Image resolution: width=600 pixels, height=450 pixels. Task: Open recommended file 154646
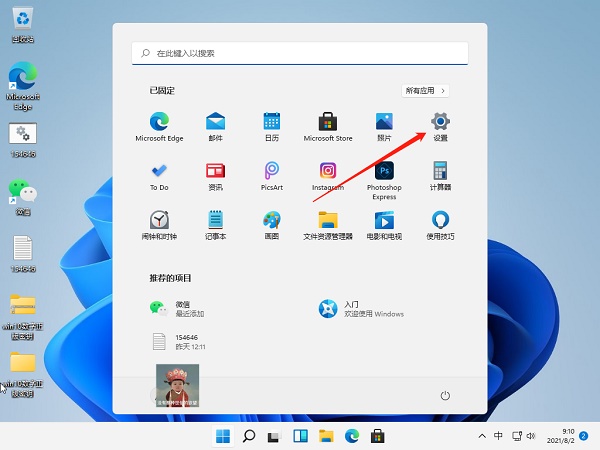(178, 342)
